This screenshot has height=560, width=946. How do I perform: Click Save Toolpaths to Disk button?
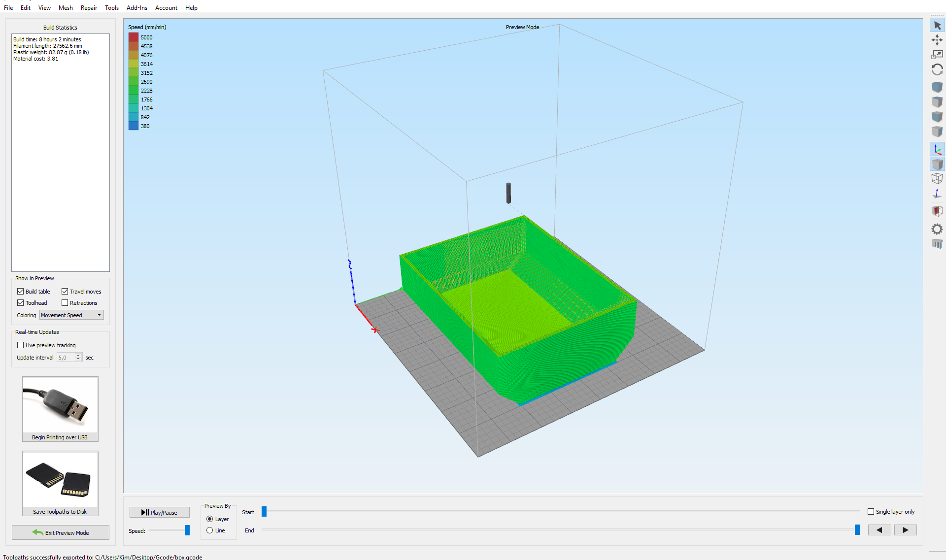coord(60,483)
